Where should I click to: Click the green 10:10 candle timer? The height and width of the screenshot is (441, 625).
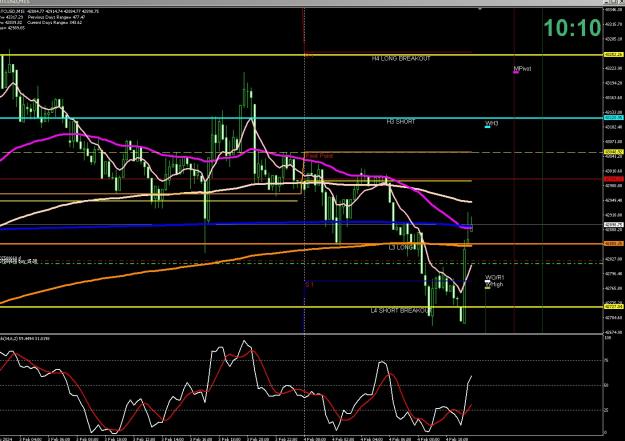click(x=572, y=28)
